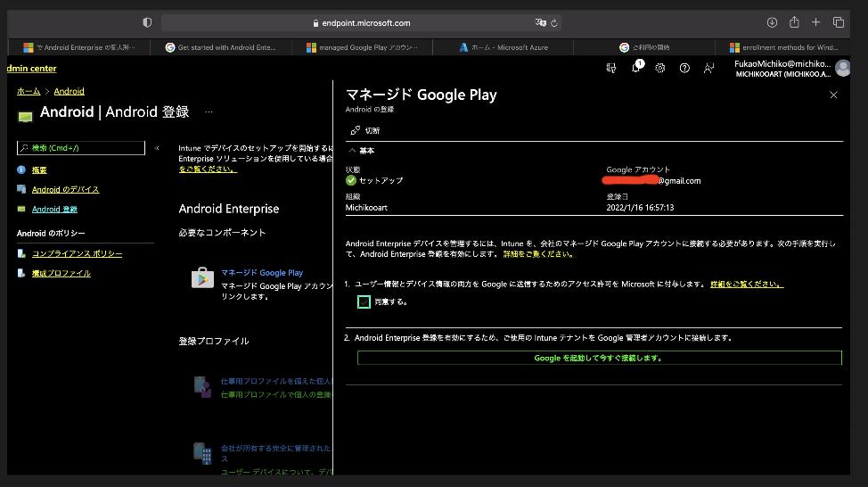Open Help question mark icon
The image size is (868, 487).
[x=684, y=68]
